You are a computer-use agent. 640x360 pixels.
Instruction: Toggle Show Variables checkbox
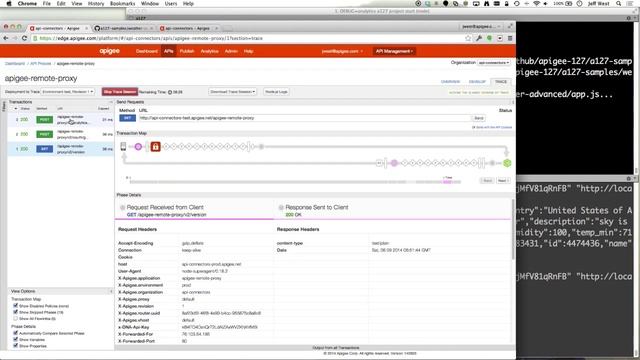(16, 340)
